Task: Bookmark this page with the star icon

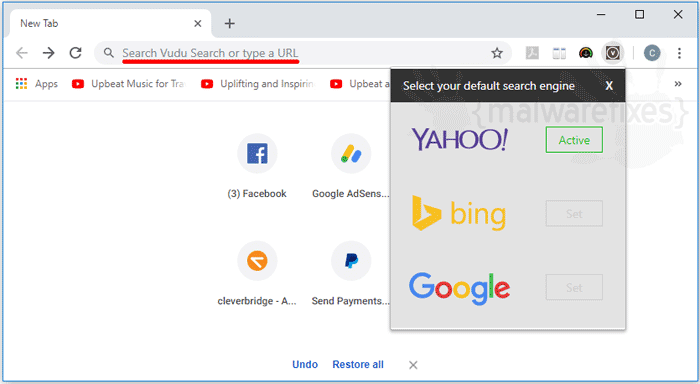Action: (x=497, y=53)
